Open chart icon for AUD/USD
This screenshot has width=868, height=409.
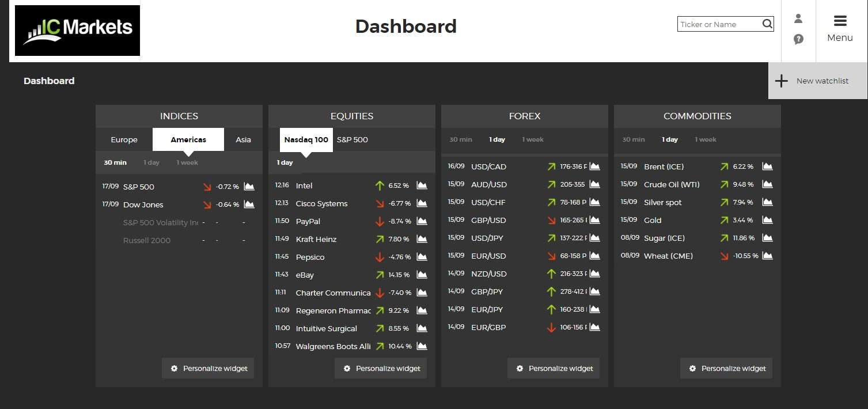pyautogui.click(x=594, y=184)
